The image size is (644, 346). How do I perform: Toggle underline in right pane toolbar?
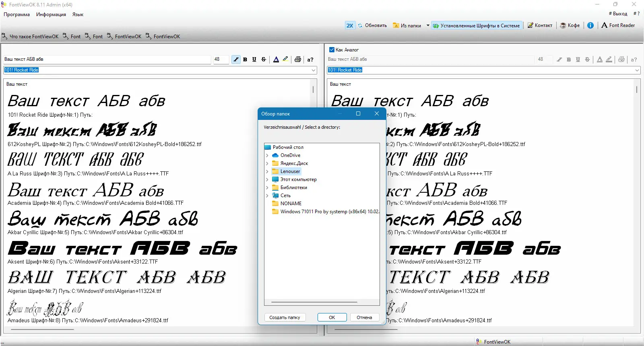point(578,60)
